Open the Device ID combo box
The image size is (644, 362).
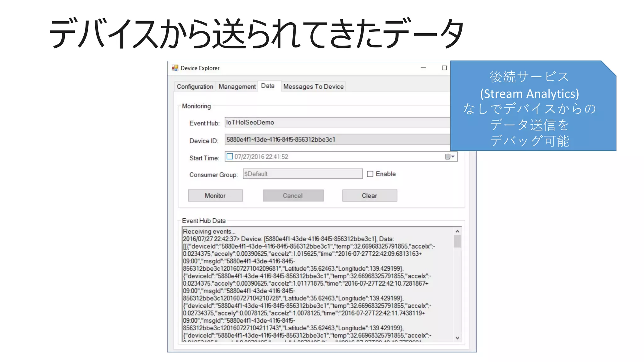(x=337, y=140)
